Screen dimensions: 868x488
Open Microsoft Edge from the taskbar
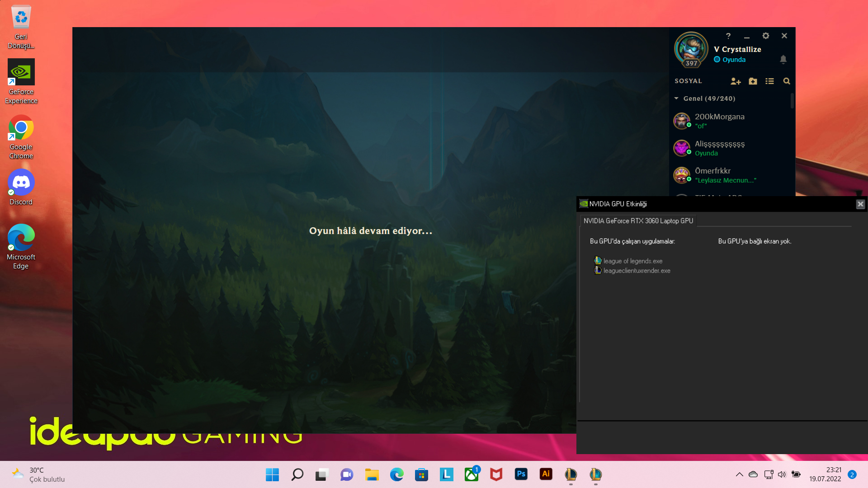[x=396, y=474]
